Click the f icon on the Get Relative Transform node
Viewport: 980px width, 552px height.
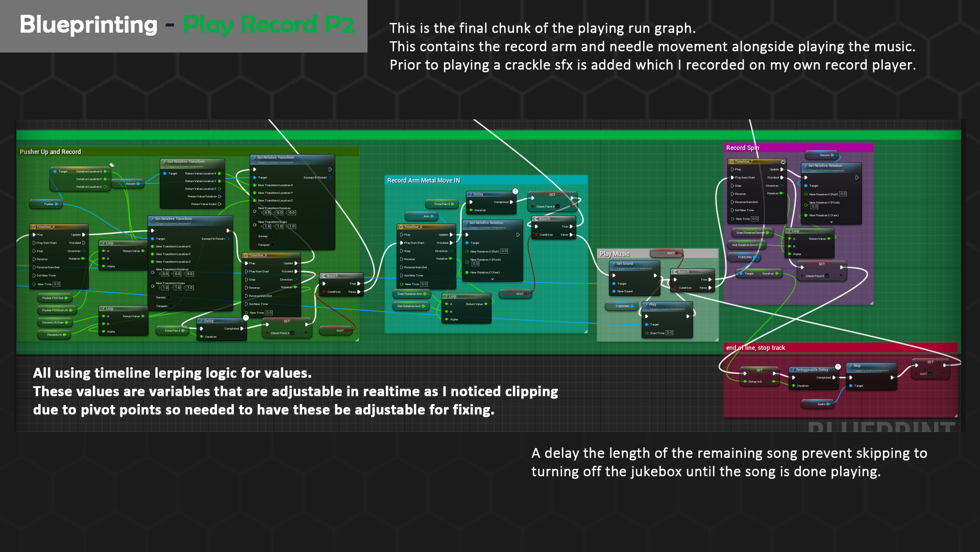(164, 161)
